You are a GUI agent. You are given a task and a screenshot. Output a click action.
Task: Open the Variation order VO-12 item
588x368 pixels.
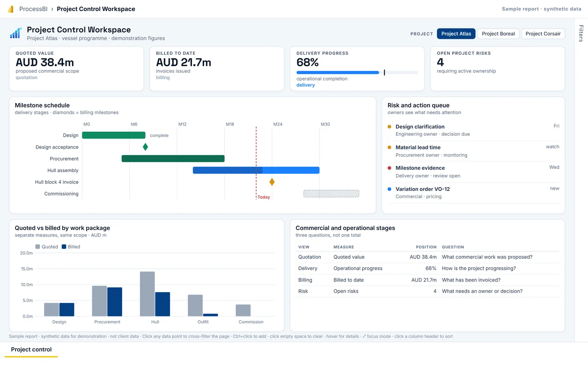click(473, 193)
